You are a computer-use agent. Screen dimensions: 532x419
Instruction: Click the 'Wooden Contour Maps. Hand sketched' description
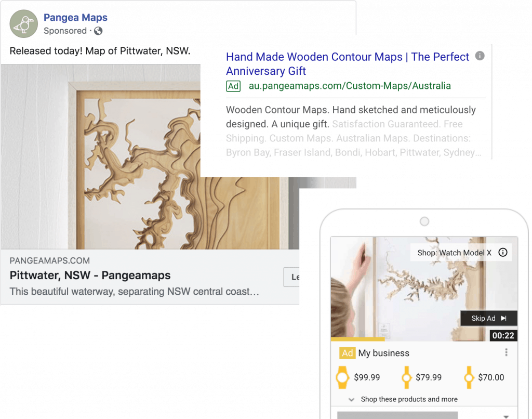353,131
